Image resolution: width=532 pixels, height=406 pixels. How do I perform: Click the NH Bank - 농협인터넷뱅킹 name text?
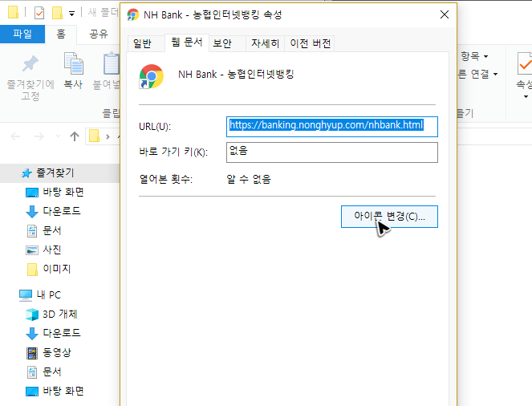[x=236, y=75]
